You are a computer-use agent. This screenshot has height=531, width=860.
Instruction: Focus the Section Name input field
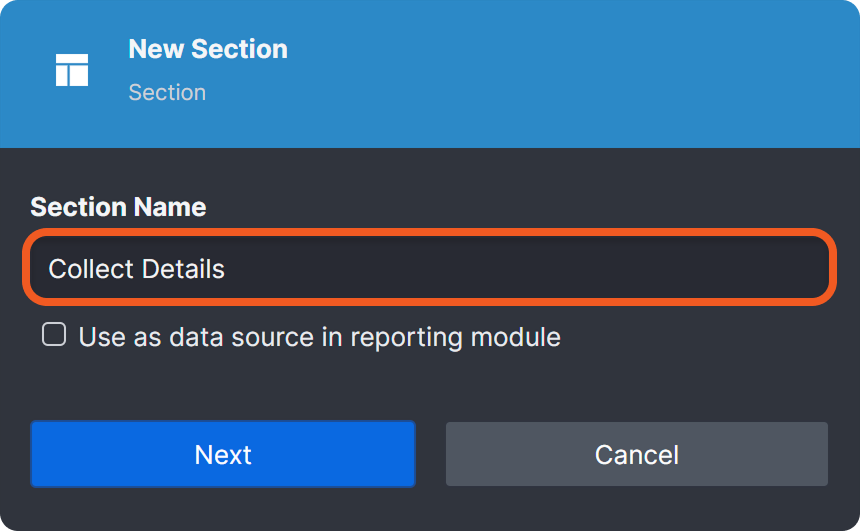point(430,268)
